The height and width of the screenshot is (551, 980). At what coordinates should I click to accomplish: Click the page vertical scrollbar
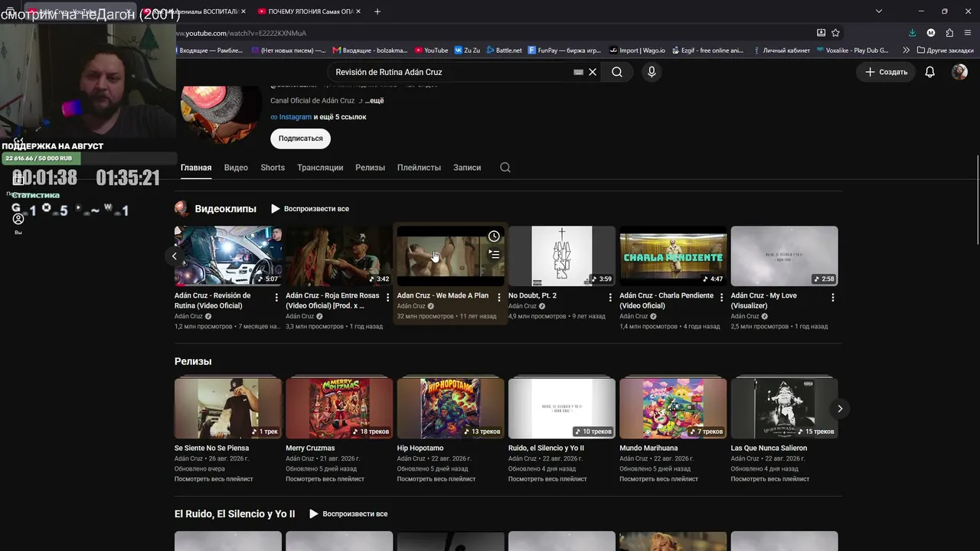pos(977,201)
